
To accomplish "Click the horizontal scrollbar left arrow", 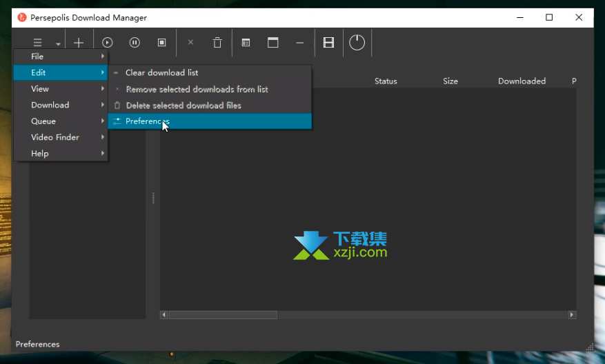I will click(164, 315).
